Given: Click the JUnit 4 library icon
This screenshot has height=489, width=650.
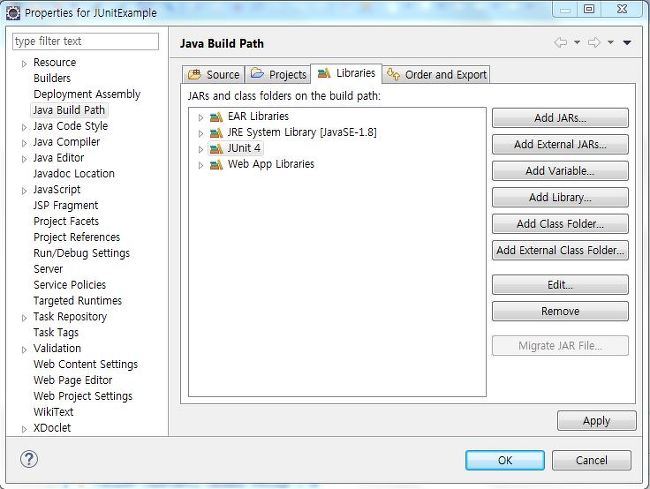Looking at the screenshot, I should pyautogui.click(x=216, y=149).
